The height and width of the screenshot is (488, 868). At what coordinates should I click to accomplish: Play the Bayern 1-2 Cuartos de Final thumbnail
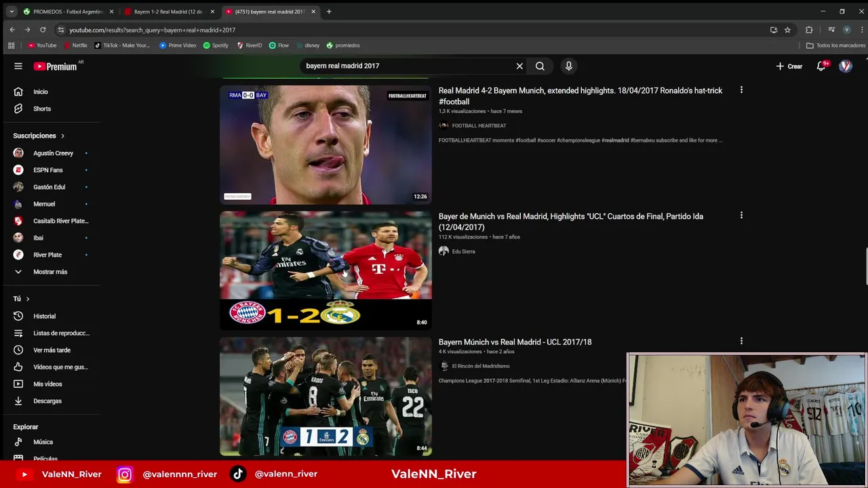(325, 270)
